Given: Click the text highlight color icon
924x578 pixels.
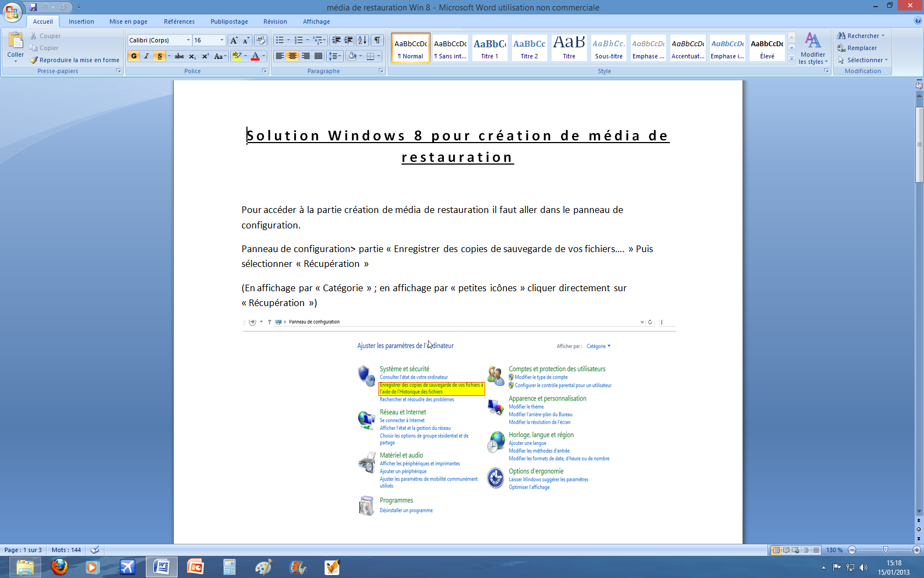Looking at the screenshot, I should pyautogui.click(x=237, y=56).
